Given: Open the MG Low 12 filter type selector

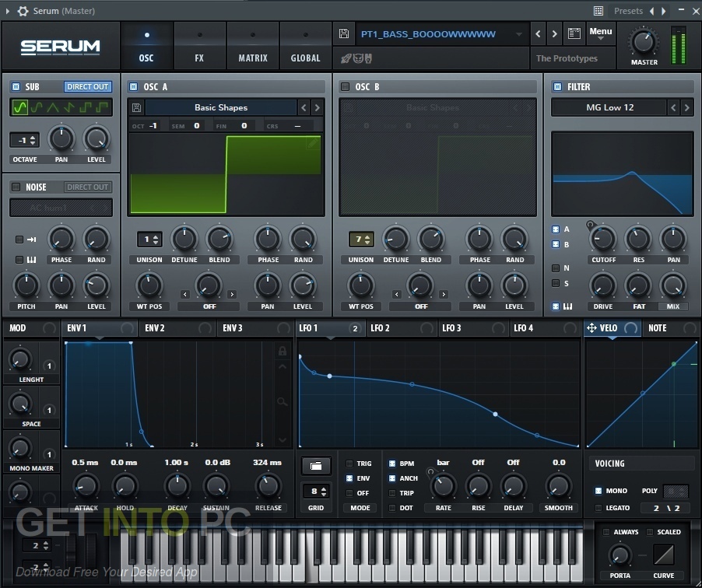Looking at the screenshot, I should pos(609,107).
